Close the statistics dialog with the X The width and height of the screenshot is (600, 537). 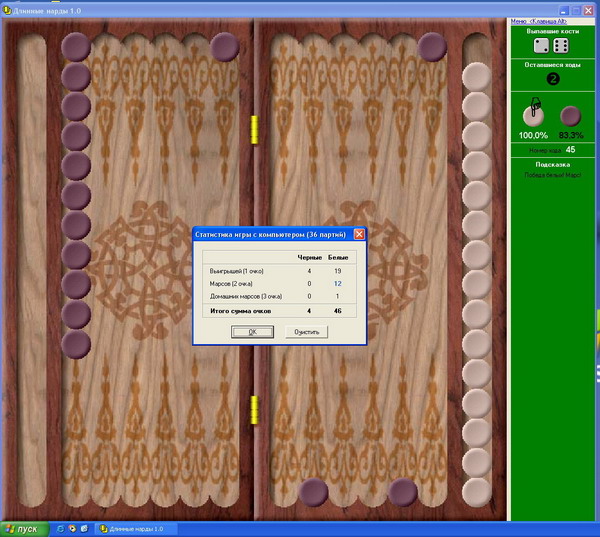click(359, 234)
